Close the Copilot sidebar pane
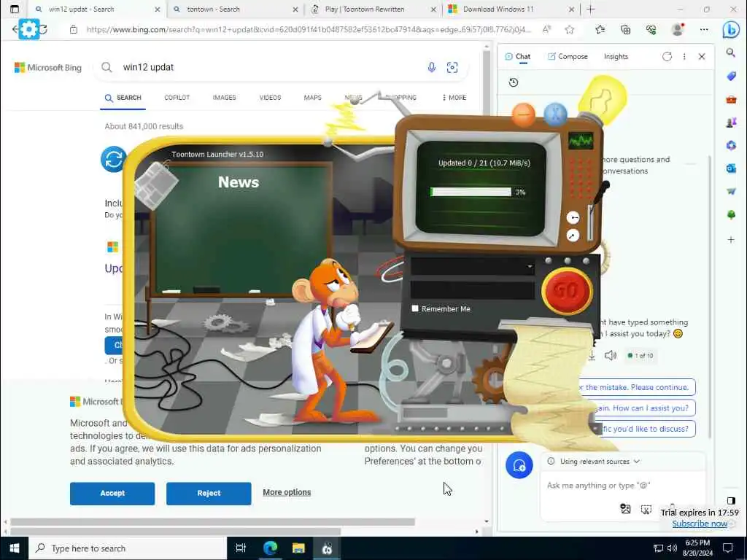 (702, 56)
